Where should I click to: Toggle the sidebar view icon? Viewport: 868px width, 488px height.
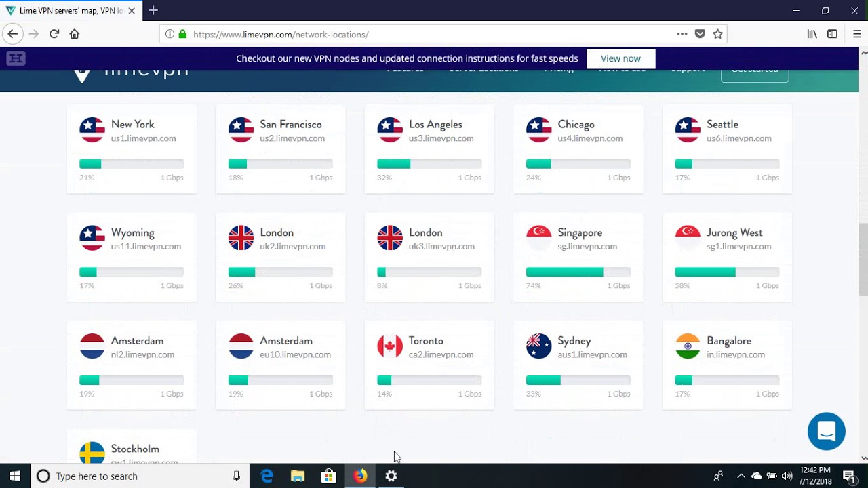[832, 34]
